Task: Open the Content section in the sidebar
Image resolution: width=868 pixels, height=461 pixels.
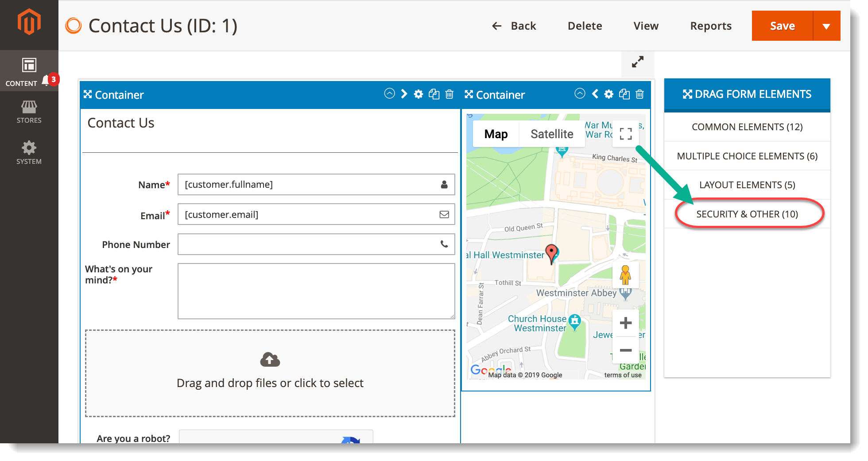Action: click(29, 71)
